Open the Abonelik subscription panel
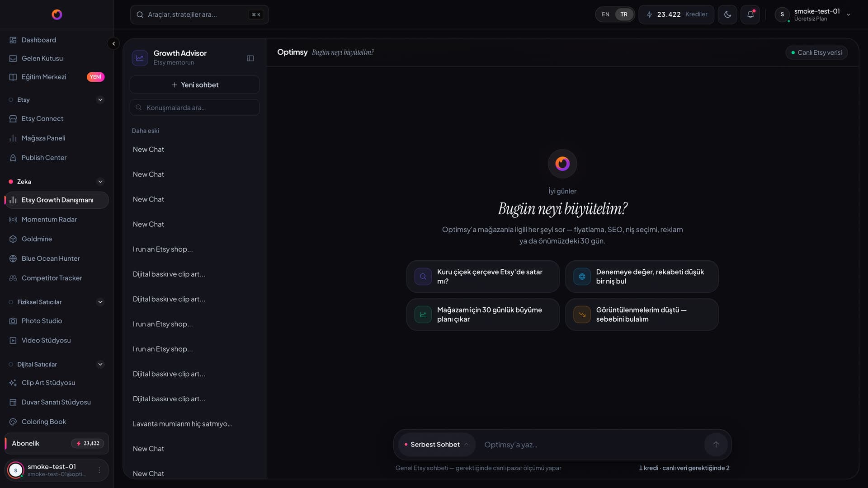The height and width of the screenshot is (488, 868). point(57,443)
